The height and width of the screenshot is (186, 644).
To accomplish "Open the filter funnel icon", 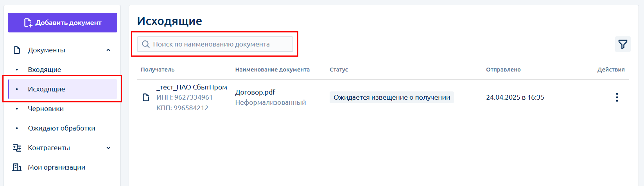I will click(x=622, y=44).
